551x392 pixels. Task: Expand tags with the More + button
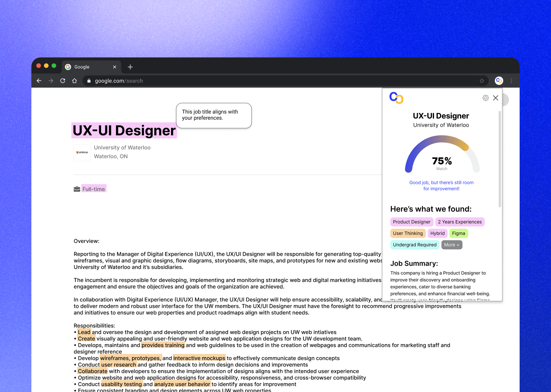[452, 245]
